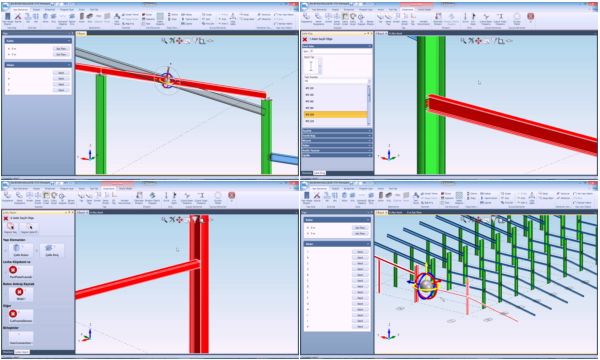Image resolution: width=600 pixels, height=360 pixels.
Task: Click the red X icon at the end of the ribbon above the green column view
Action: point(530,16)
